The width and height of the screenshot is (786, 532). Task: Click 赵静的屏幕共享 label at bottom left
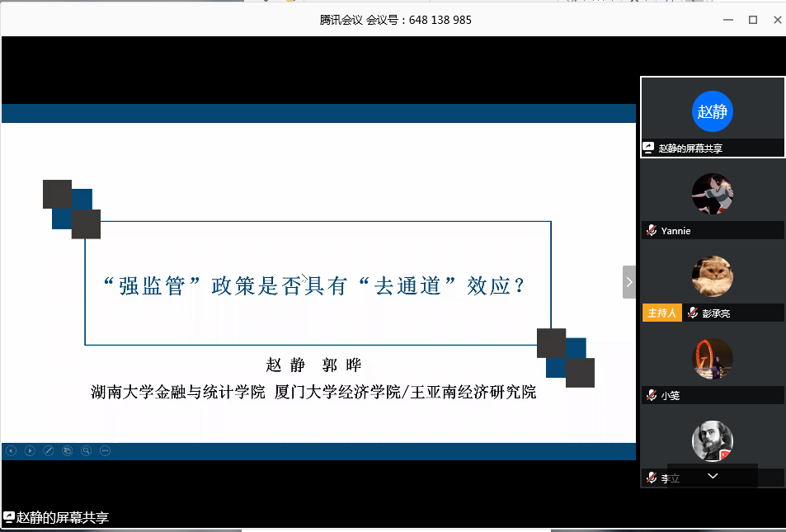[56, 517]
